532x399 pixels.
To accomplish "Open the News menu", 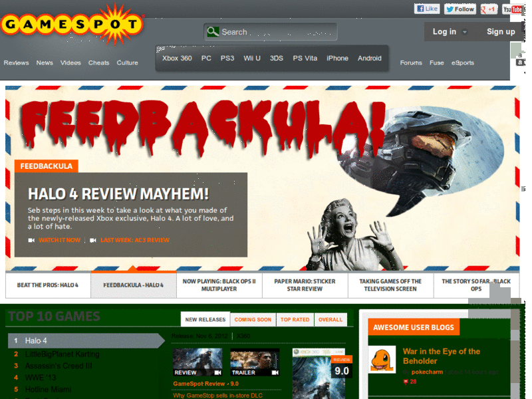I will click(x=45, y=63).
